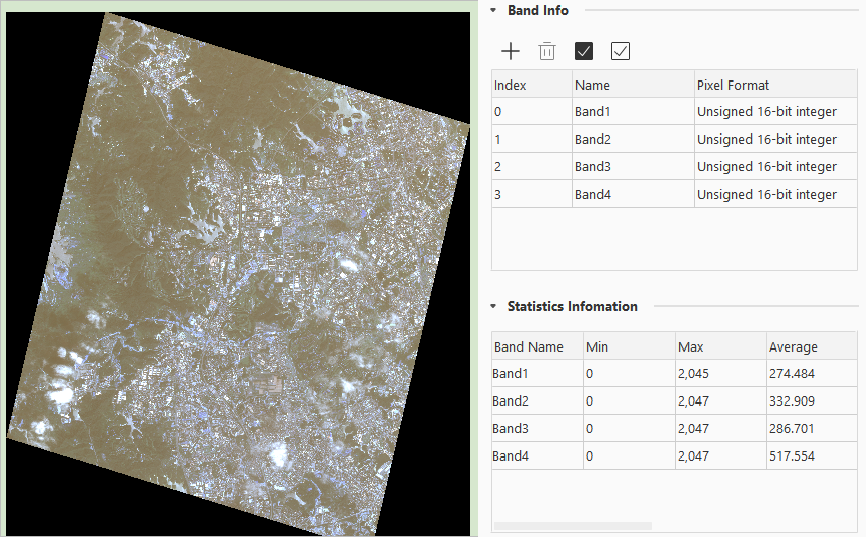Click the statistics table horizontal scrollbar
This screenshot has height=537, width=866.
573,525
